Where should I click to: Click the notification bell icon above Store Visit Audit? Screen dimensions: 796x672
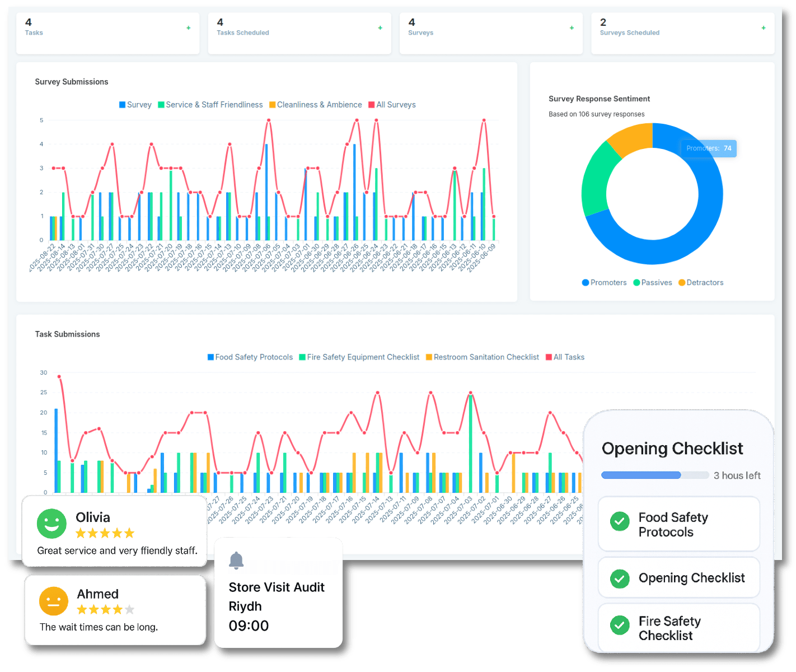click(236, 560)
